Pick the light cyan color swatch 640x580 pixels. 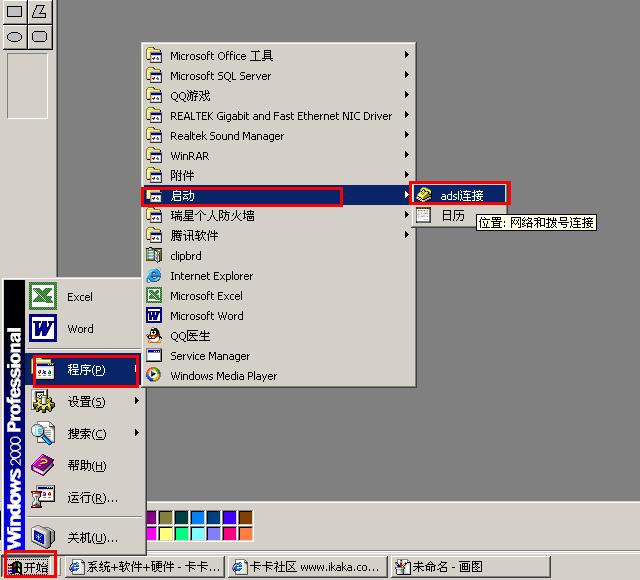[x=198, y=533]
